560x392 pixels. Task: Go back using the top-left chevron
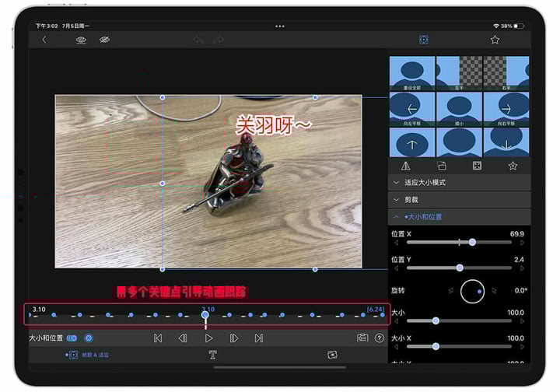click(44, 40)
